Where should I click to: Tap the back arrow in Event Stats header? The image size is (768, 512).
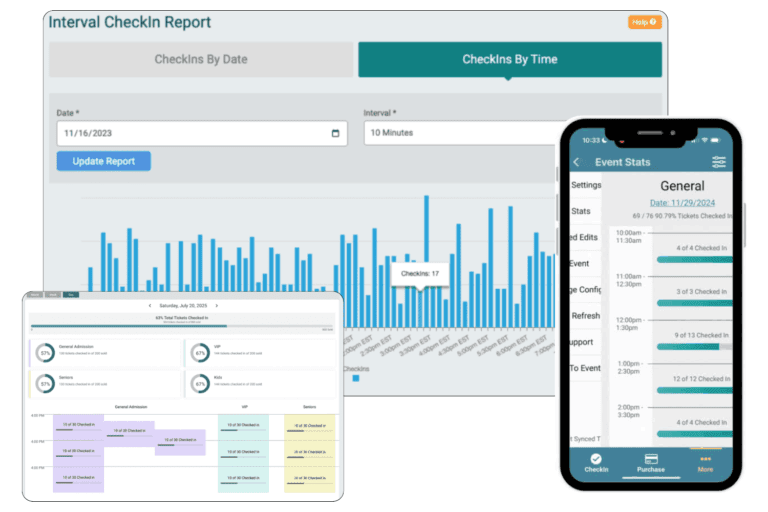576,162
